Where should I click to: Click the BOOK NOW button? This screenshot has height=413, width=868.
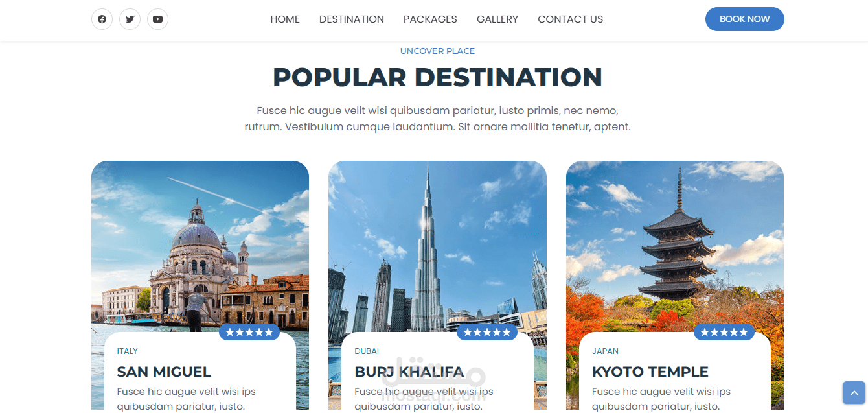[x=745, y=19]
